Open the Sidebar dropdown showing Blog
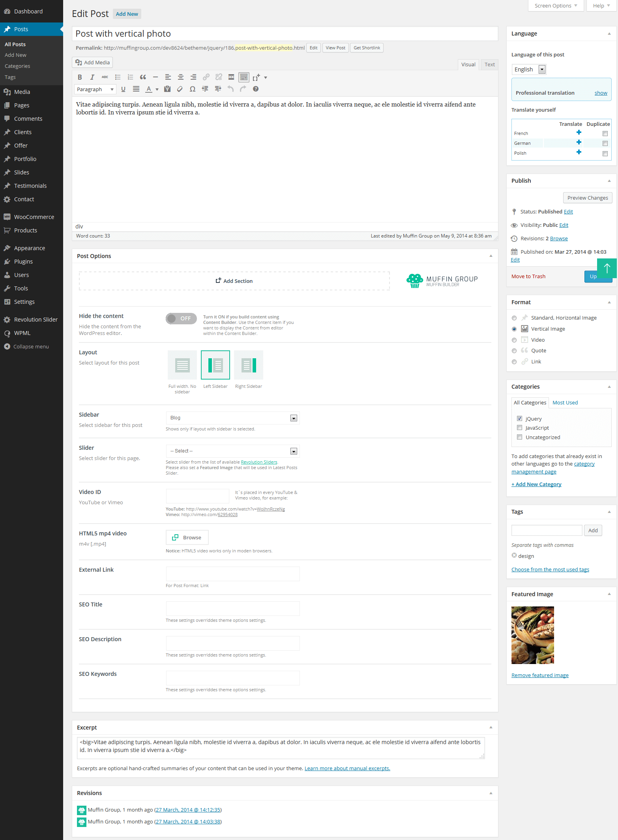The width and height of the screenshot is (618, 840). coord(232,418)
